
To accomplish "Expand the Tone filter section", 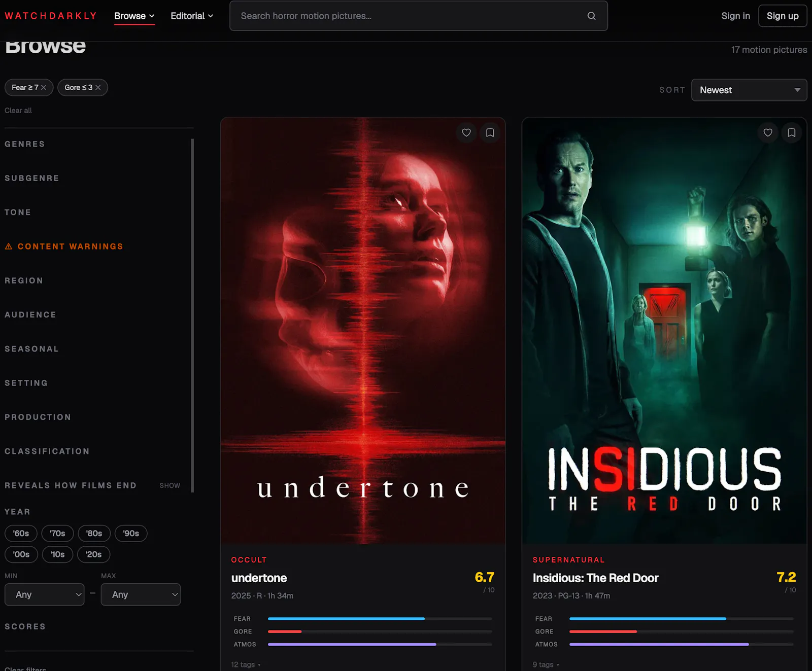I will pyautogui.click(x=18, y=213).
